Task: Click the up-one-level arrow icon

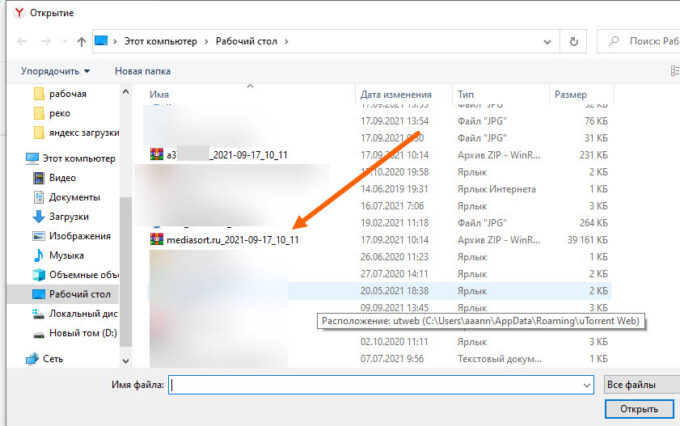Action: click(x=81, y=42)
